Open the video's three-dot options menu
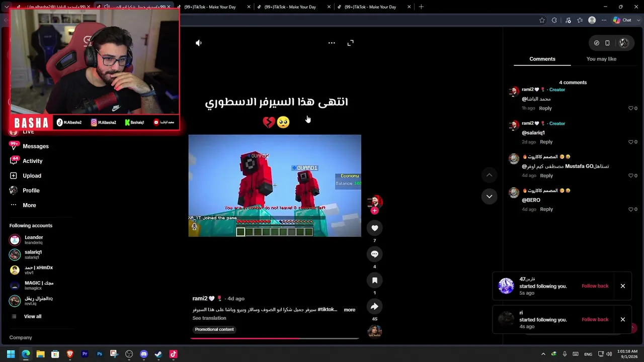Viewport: 644px width, 362px height. coord(332,43)
